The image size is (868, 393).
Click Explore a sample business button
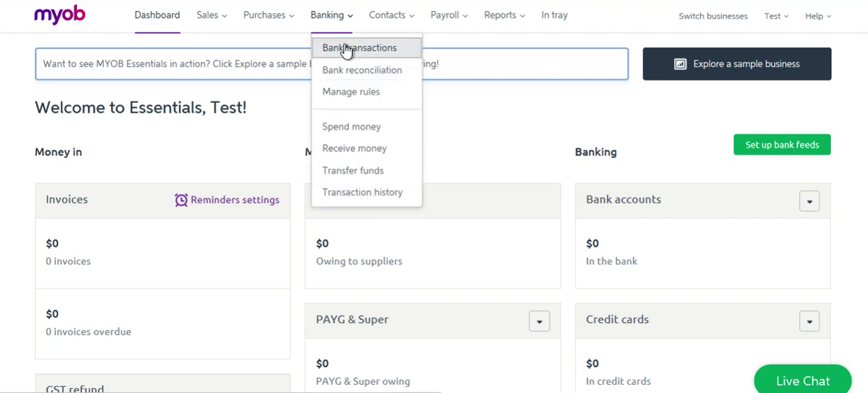(x=737, y=63)
